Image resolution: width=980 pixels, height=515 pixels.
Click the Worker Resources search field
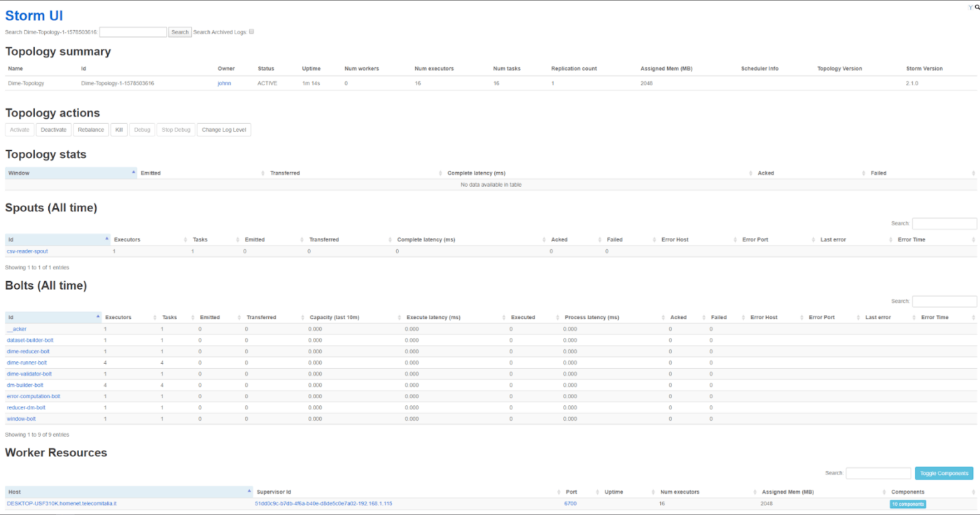(x=878, y=474)
